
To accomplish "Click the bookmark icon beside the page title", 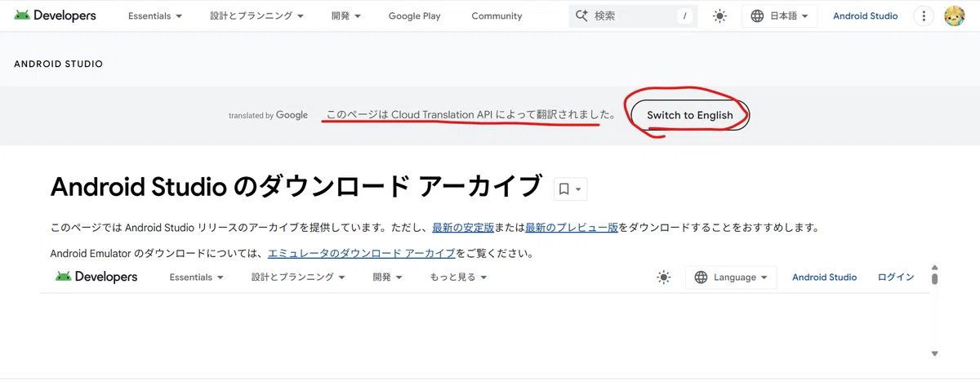I will (563, 189).
